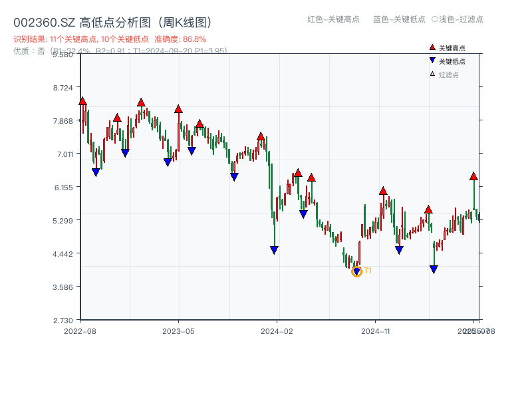Viewport: 532px width, 399px height.
Task: Click the 2022-08 x-axis label
Action: click(80, 331)
